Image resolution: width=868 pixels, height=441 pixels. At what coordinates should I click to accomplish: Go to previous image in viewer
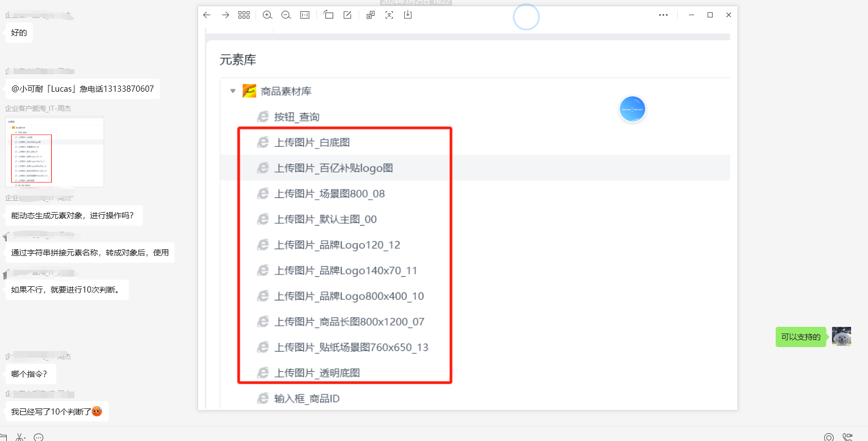pos(207,15)
